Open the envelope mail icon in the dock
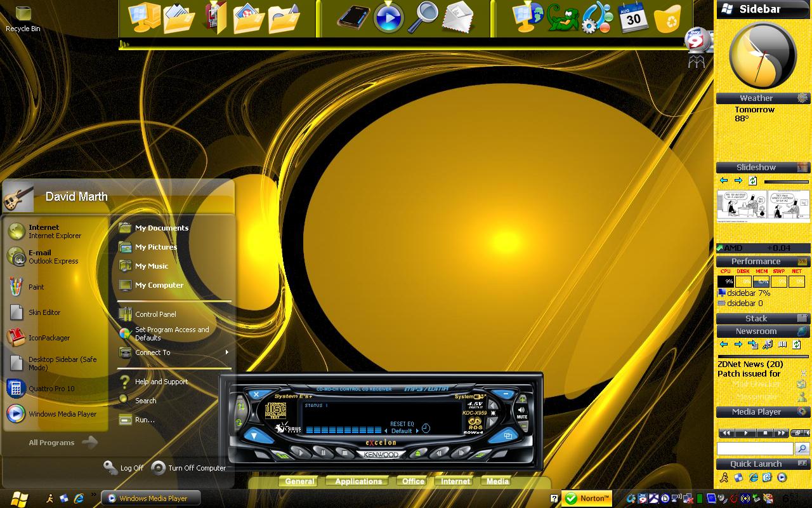Image resolution: width=812 pixels, height=508 pixels. coord(458,17)
